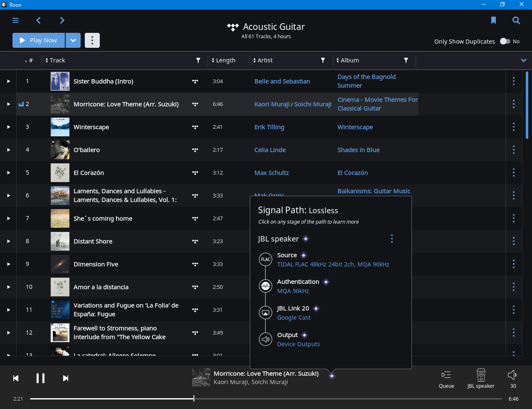The height and width of the screenshot is (409, 532).
Task: Click the MQA 96kHz authentication link
Action: point(293,291)
